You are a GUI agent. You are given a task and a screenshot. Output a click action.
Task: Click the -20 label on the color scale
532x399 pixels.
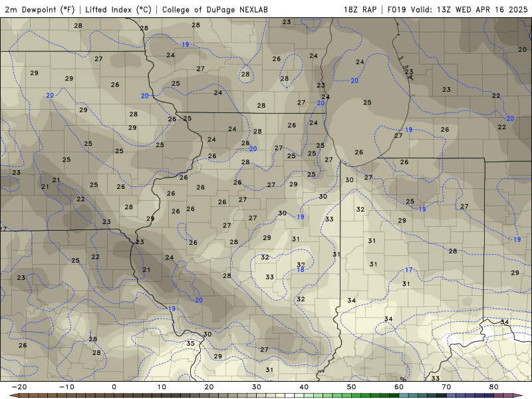[x=19, y=387]
